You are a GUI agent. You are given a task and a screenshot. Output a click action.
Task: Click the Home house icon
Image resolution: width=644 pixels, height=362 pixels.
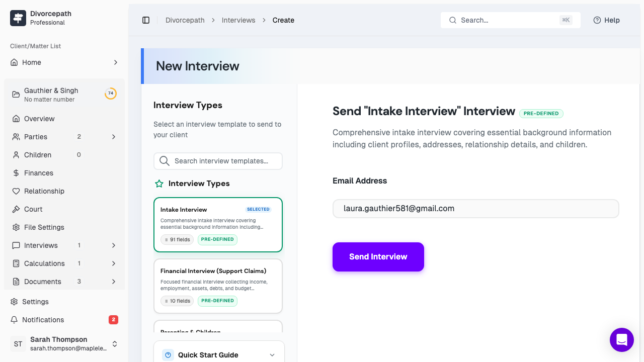[14, 62]
